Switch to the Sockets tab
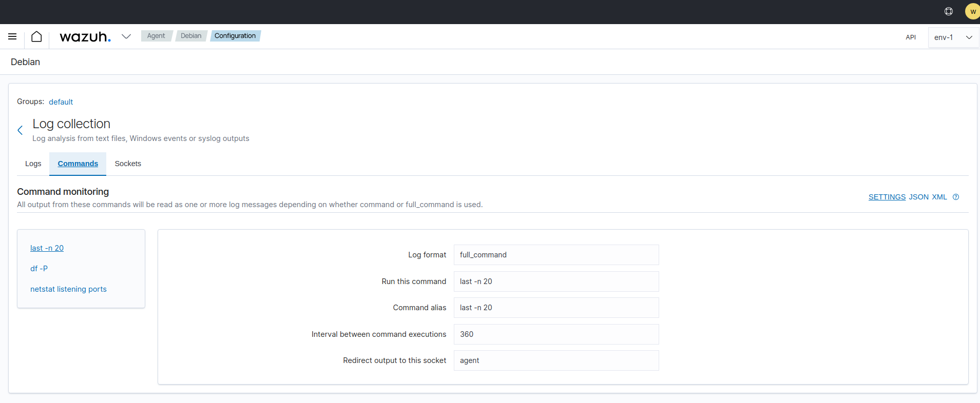This screenshot has width=980, height=403. [128, 164]
